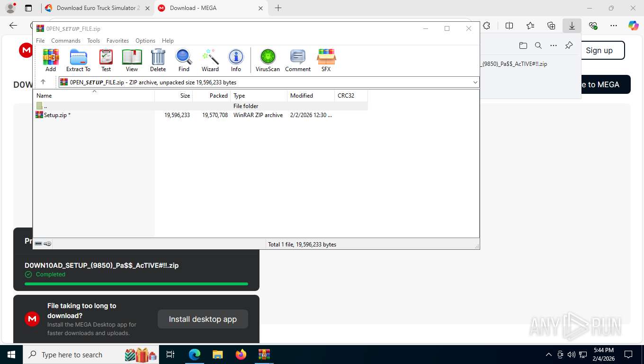
Task: Open notifications center icon
Action: [628, 355]
